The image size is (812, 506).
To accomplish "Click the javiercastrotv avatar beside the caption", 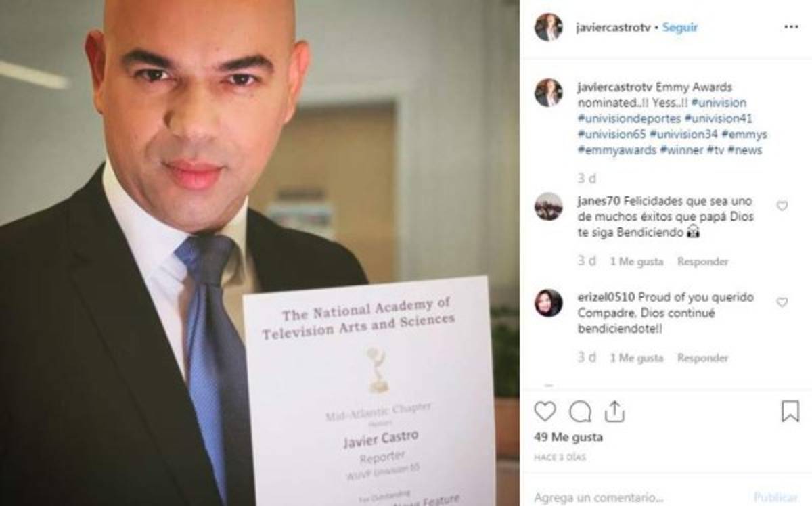I will point(548,93).
